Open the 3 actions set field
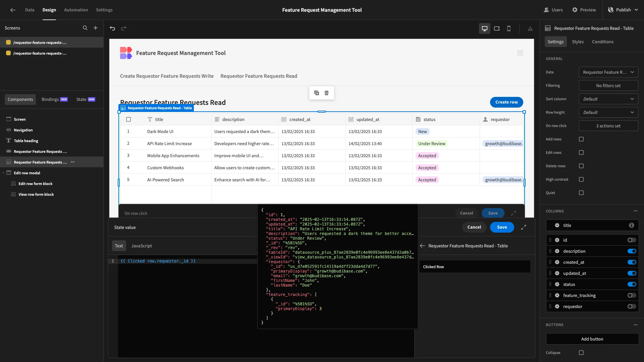 pos(608,126)
